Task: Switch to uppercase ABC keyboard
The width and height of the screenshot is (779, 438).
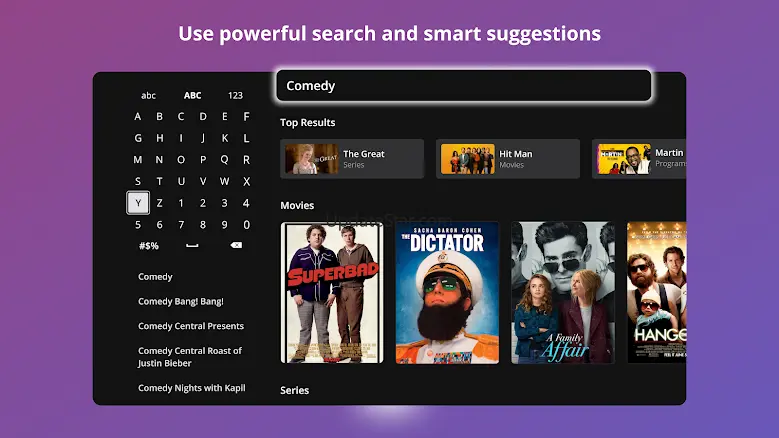Action: [192, 95]
